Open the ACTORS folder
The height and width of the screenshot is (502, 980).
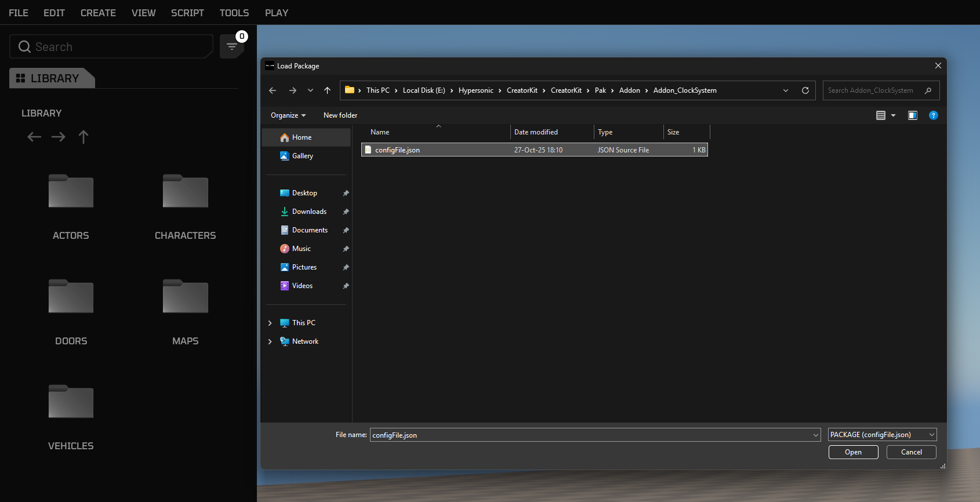click(x=71, y=192)
